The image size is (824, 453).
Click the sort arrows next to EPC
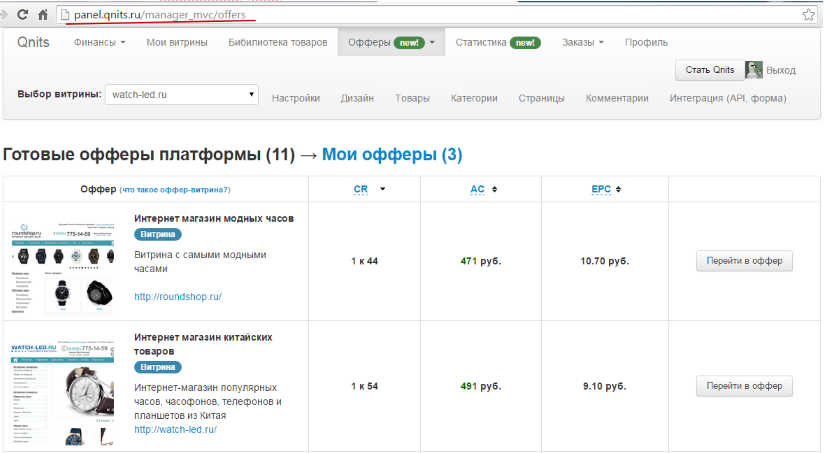point(619,189)
